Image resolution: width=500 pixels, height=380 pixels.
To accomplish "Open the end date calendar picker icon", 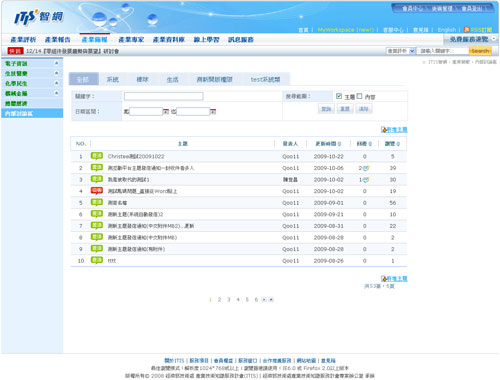I will pyautogui.click(x=213, y=111).
